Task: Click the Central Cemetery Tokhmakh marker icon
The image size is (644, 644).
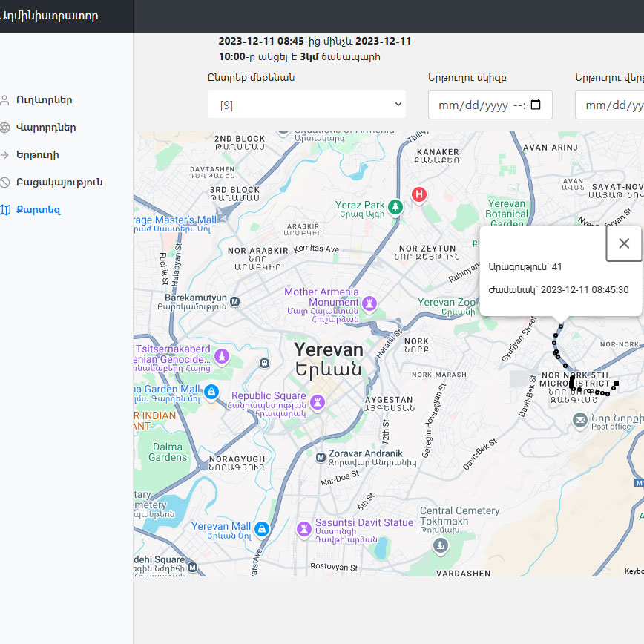Action: point(441,545)
